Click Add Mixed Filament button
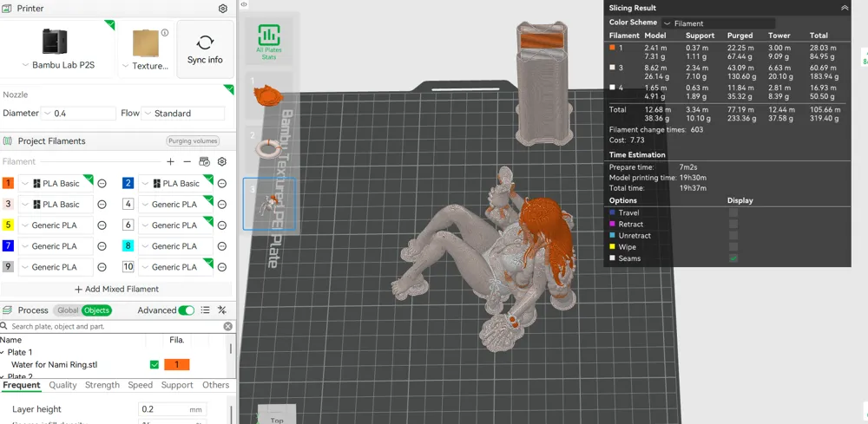 (x=116, y=289)
